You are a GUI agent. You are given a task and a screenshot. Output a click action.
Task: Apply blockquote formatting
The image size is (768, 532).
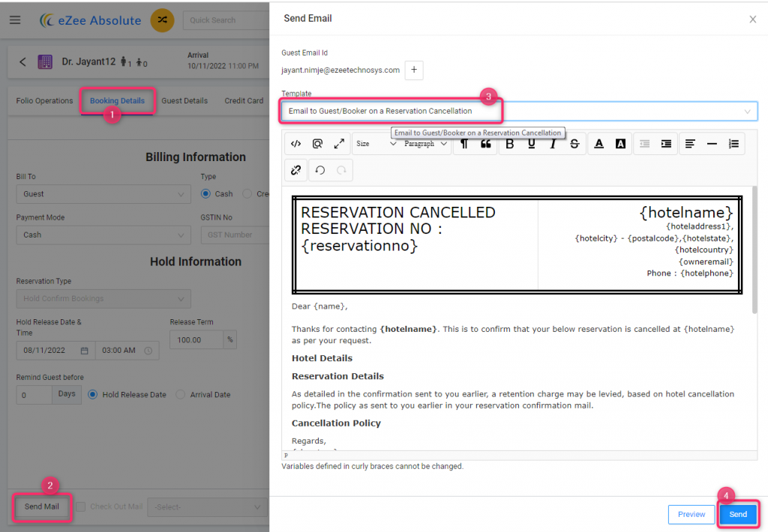point(485,144)
